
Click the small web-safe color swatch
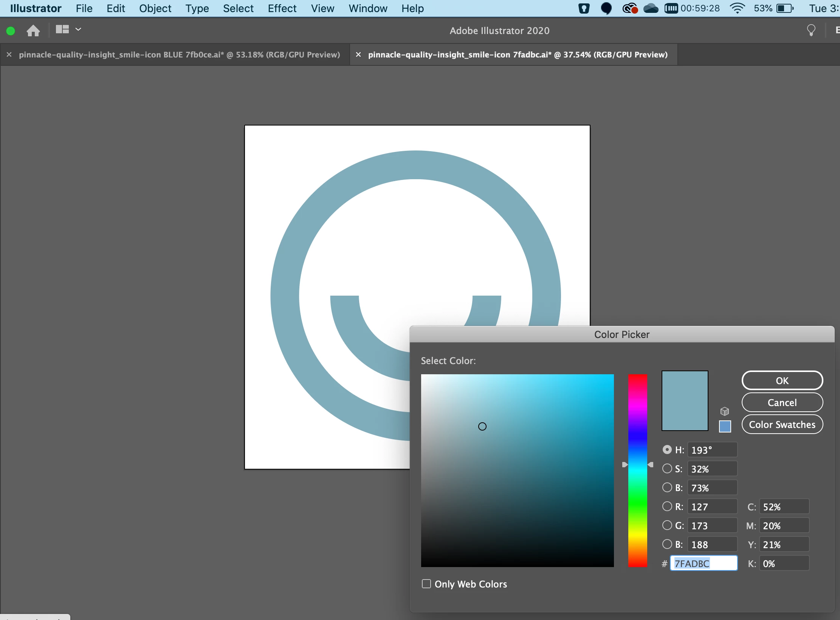pos(725,426)
